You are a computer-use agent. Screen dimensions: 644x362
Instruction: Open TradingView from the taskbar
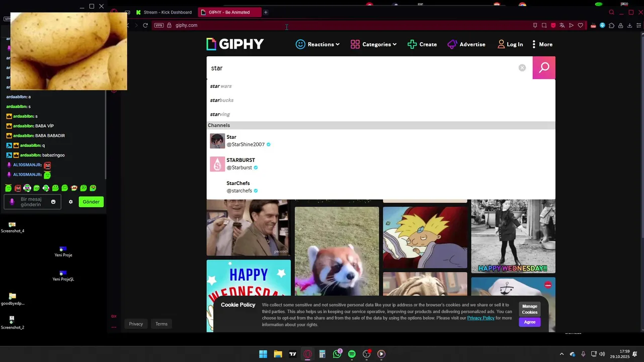(x=293, y=354)
